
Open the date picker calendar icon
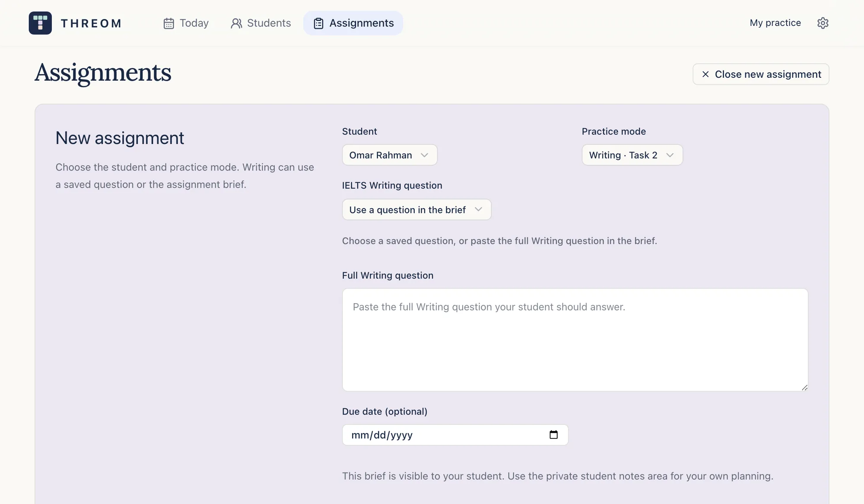[553, 434]
